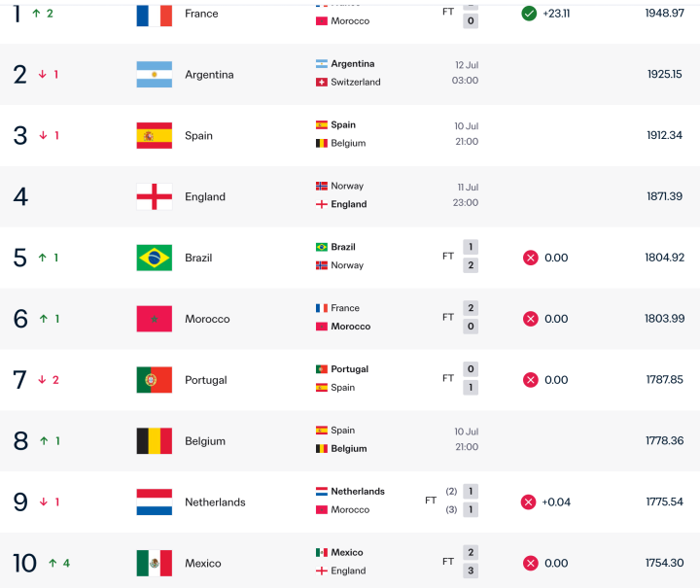Click the England flag in rank 4

pos(154,196)
